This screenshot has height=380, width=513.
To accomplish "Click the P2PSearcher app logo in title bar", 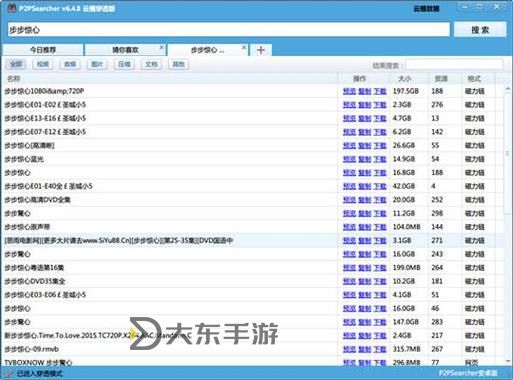I will tap(11, 8).
